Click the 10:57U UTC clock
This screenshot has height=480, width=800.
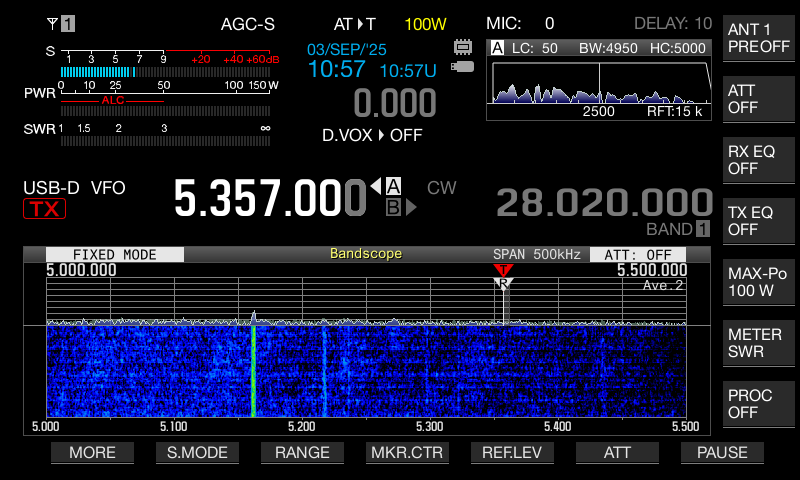[x=408, y=71]
